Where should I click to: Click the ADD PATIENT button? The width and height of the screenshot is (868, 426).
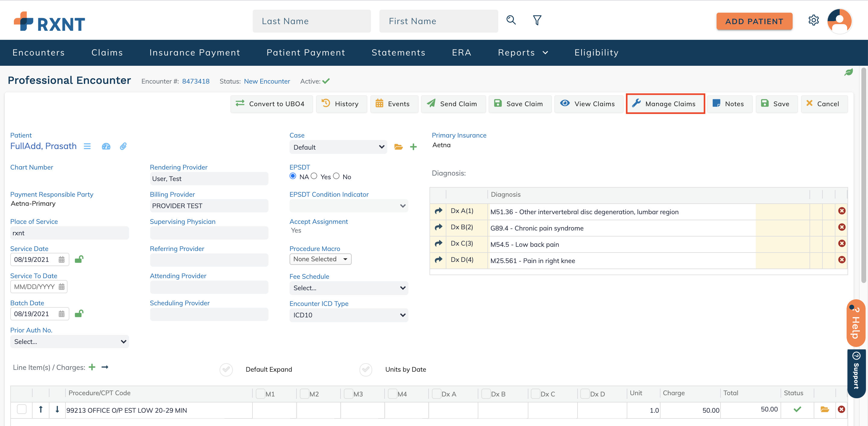(x=754, y=21)
